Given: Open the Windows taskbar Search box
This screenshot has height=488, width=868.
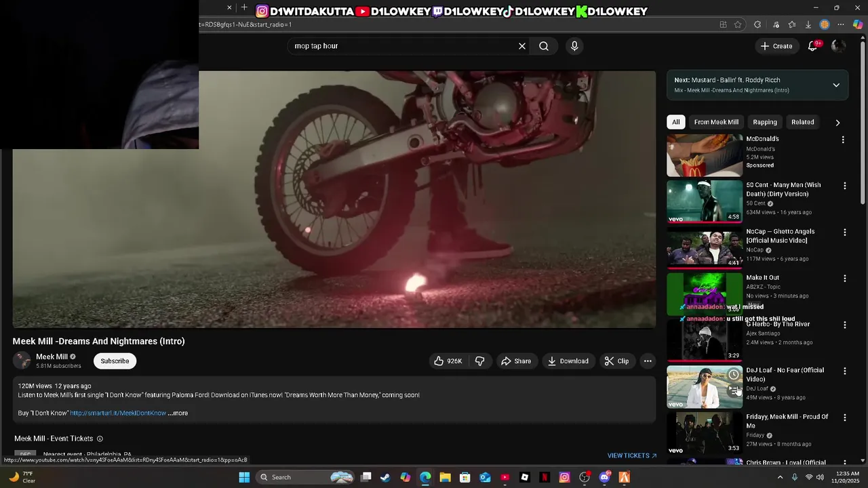Looking at the screenshot, I should [x=305, y=477].
